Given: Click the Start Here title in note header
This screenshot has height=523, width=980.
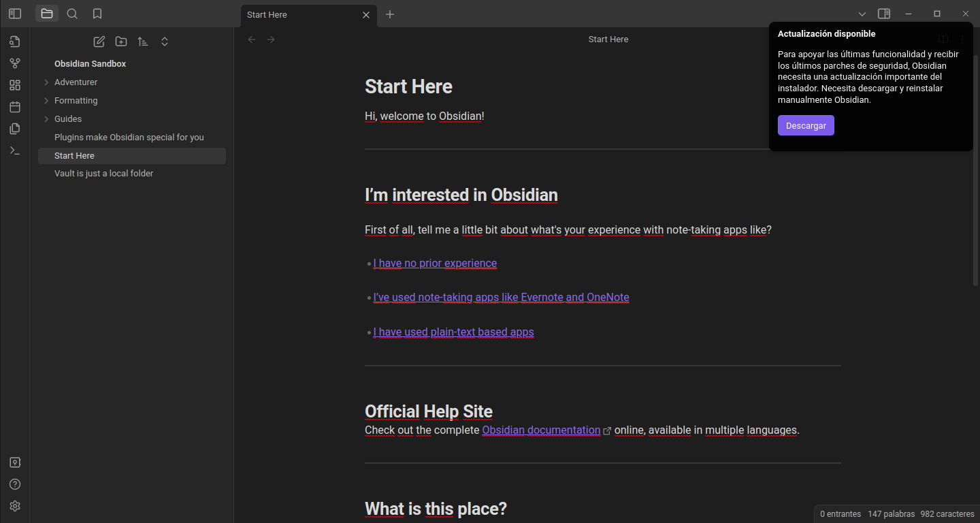Looking at the screenshot, I should [608, 39].
